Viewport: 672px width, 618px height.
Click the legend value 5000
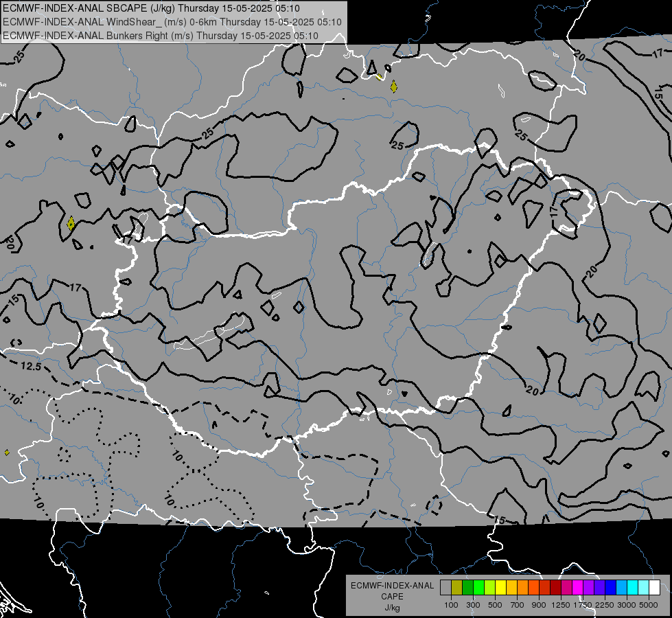click(x=649, y=605)
